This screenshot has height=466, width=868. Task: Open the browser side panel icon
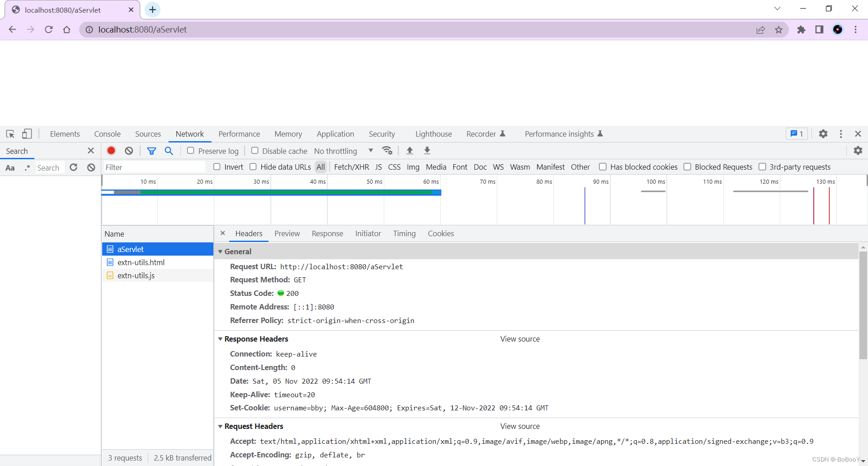click(x=819, y=29)
